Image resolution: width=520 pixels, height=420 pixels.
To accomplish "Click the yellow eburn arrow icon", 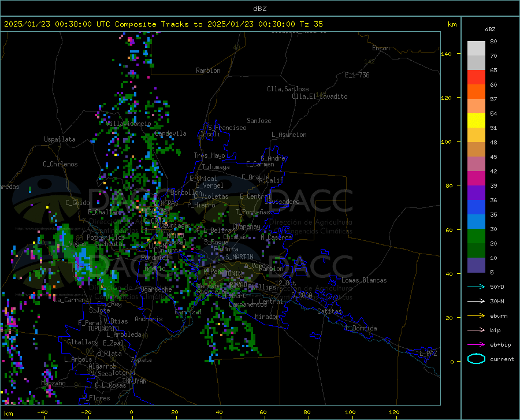I will [476, 315].
